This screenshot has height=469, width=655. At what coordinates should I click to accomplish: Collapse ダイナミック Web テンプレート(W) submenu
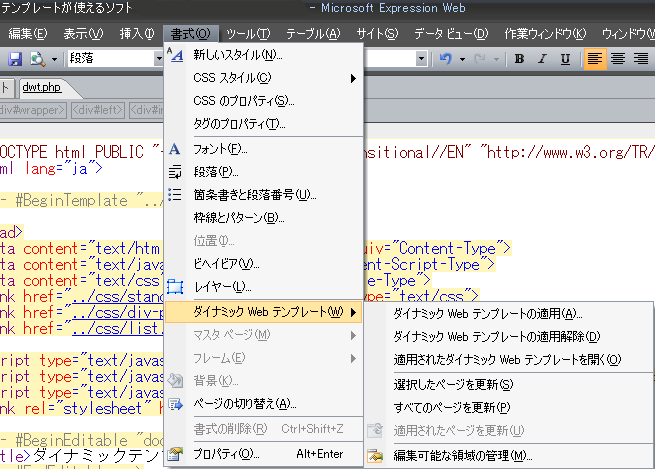pos(264,312)
